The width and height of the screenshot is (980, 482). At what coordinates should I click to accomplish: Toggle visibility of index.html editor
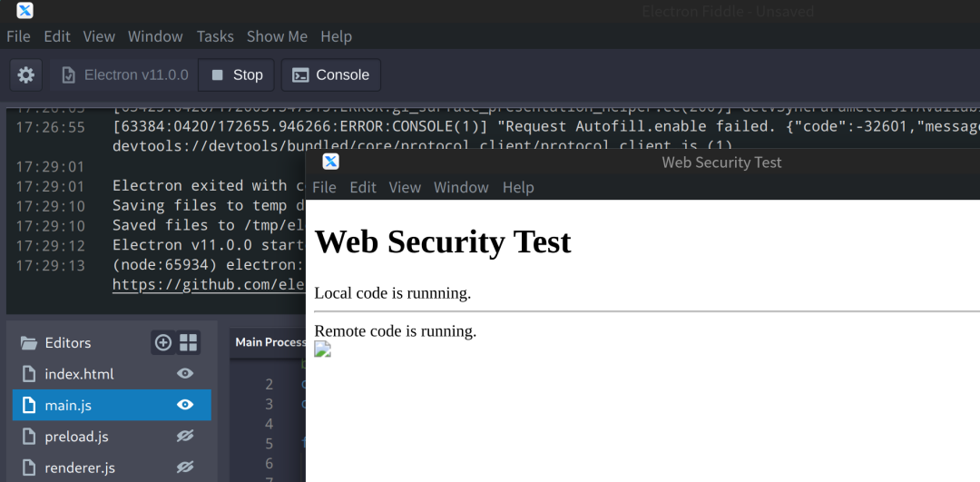tap(185, 374)
